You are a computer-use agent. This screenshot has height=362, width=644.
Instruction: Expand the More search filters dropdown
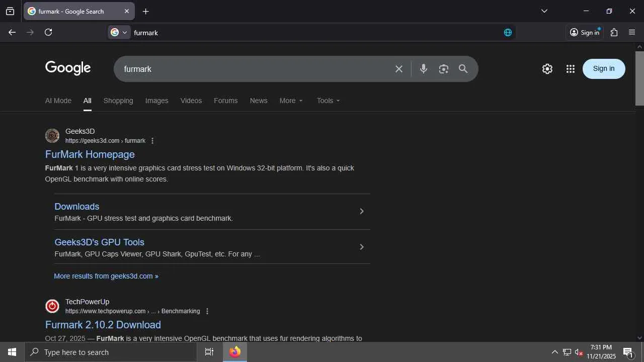pyautogui.click(x=291, y=101)
